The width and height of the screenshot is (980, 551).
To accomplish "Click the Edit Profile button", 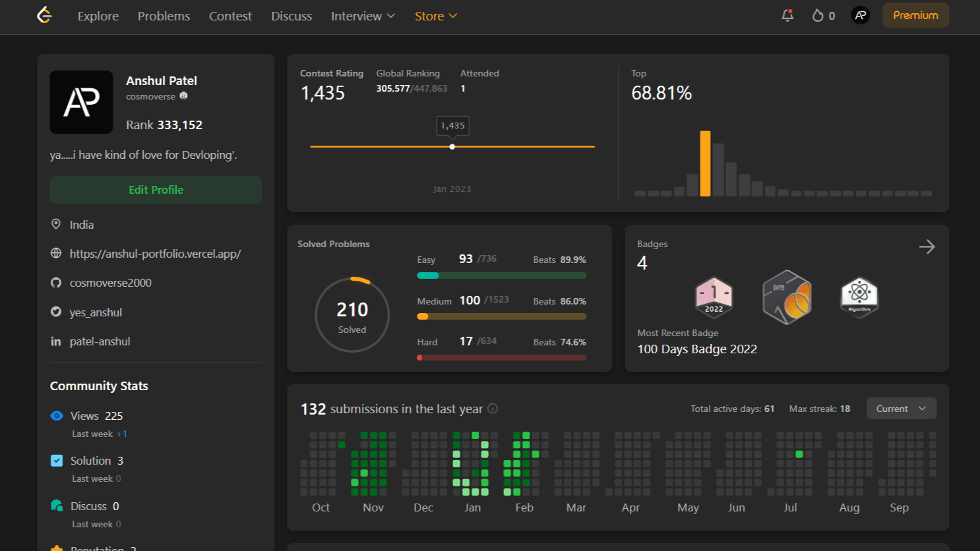I will (x=156, y=190).
